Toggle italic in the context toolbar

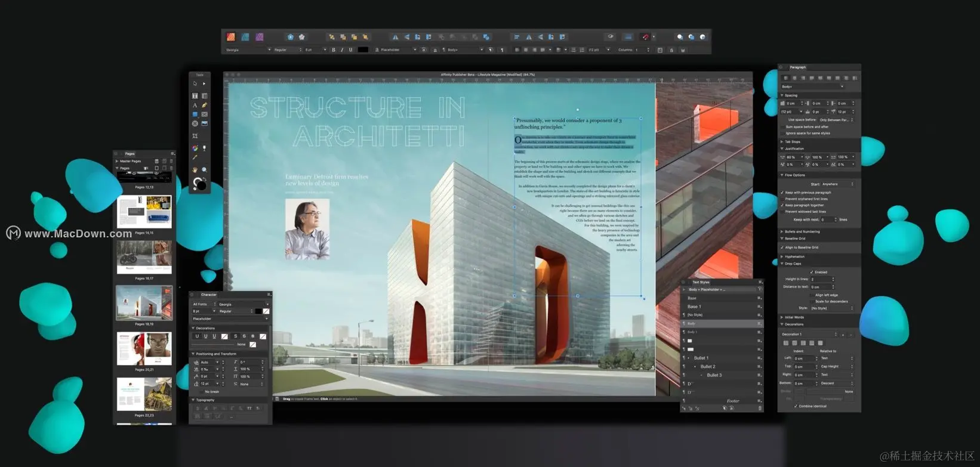pos(342,50)
